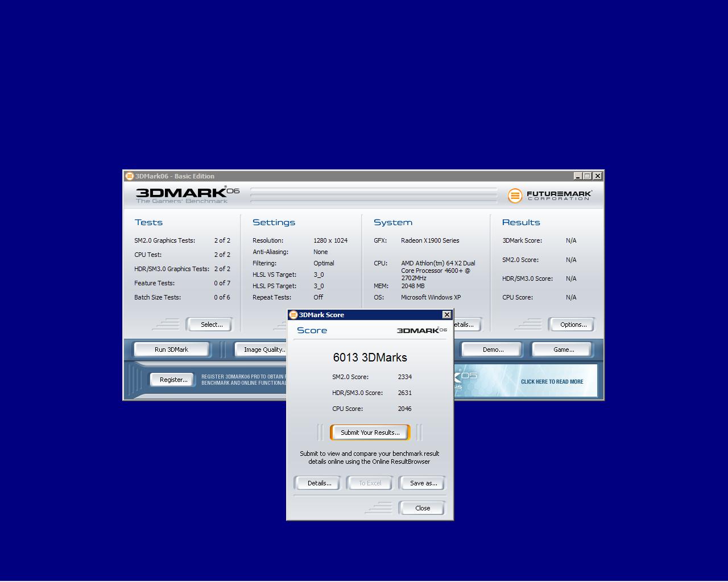Click System Details button behind dialog
The width and height of the screenshot is (728, 582).
(x=468, y=325)
